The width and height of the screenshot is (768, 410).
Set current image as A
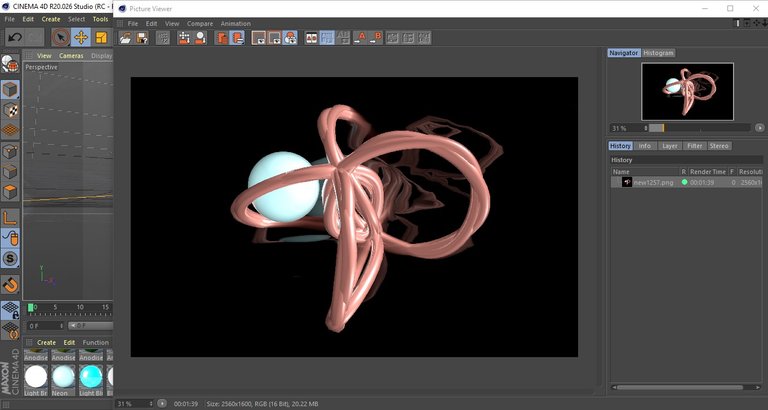pos(360,38)
